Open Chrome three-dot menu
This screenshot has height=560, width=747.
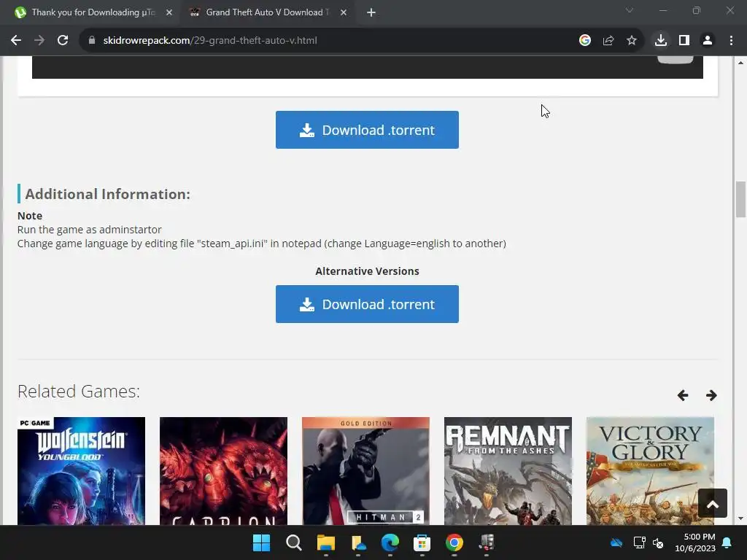[x=731, y=41]
